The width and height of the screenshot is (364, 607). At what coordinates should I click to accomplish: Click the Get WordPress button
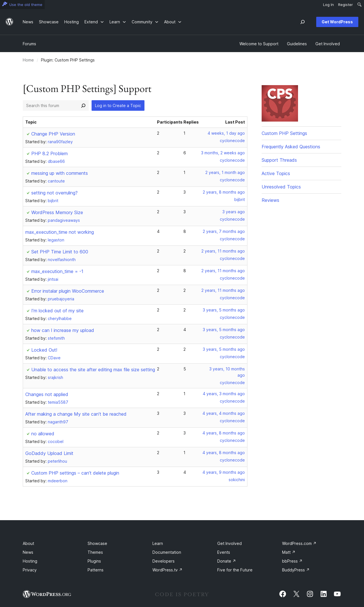pos(337,22)
